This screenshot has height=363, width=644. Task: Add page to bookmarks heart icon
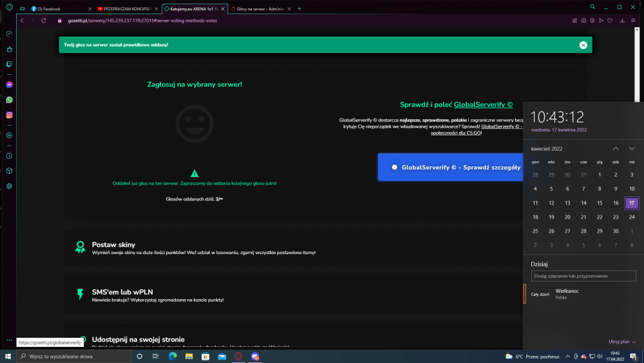[610, 21]
